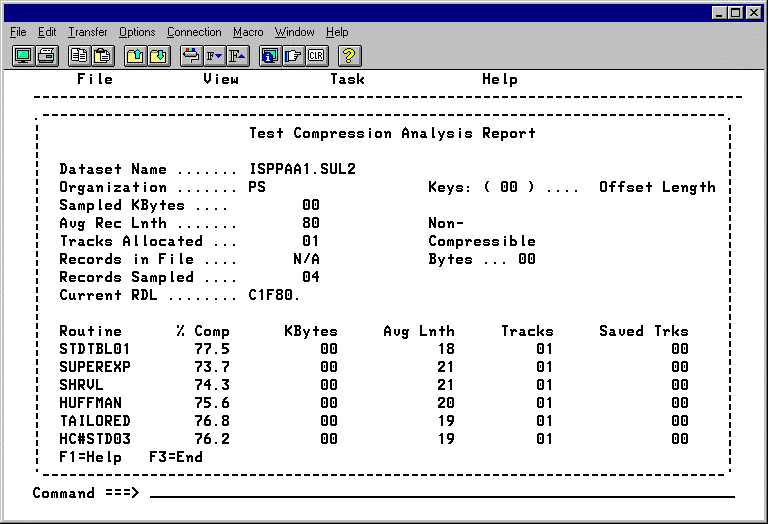Click the Copy pages toolbar icon
768x524 pixels.
click(x=78, y=56)
